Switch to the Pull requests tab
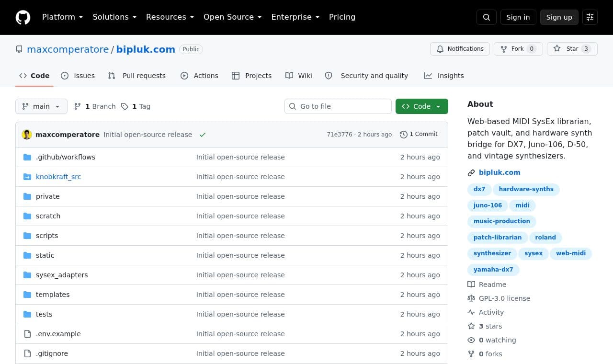The image size is (613, 364). [137, 76]
